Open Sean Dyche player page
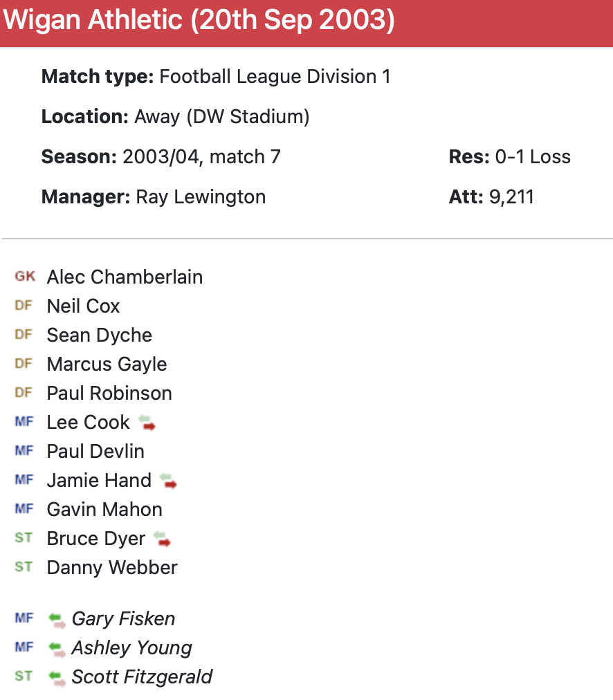This screenshot has height=700, width=613. click(99, 335)
